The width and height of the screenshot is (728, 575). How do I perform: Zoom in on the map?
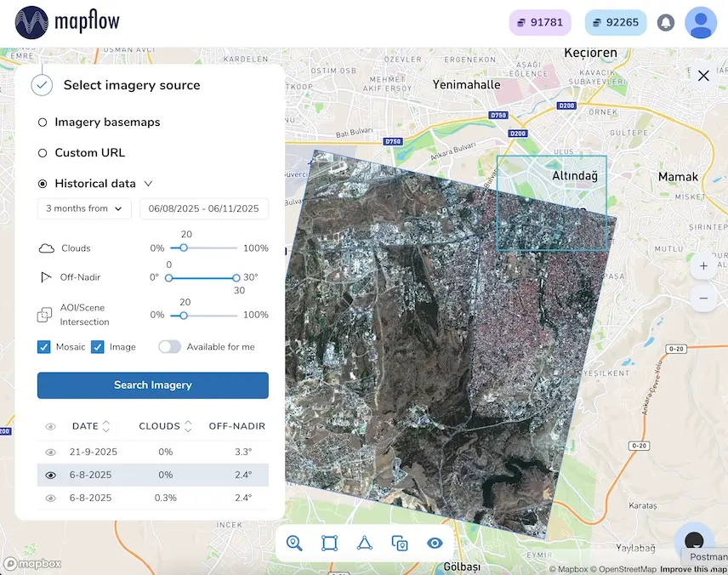coord(703,266)
